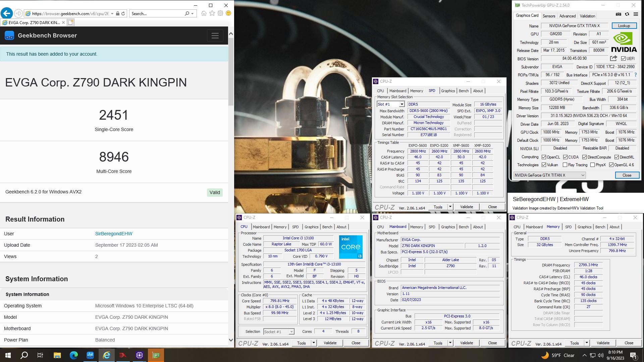Open the Slot #1 memory slot dropdown

(390, 104)
